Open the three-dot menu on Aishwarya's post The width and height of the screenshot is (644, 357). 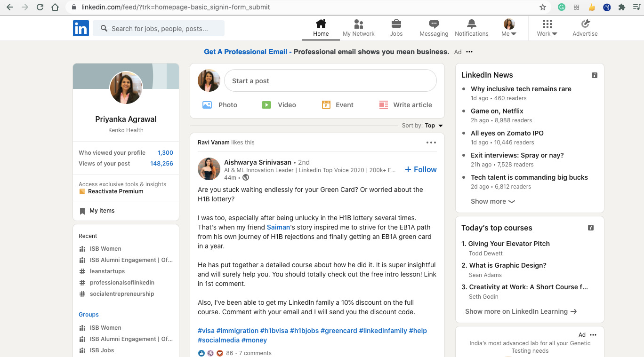click(x=431, y=143)
